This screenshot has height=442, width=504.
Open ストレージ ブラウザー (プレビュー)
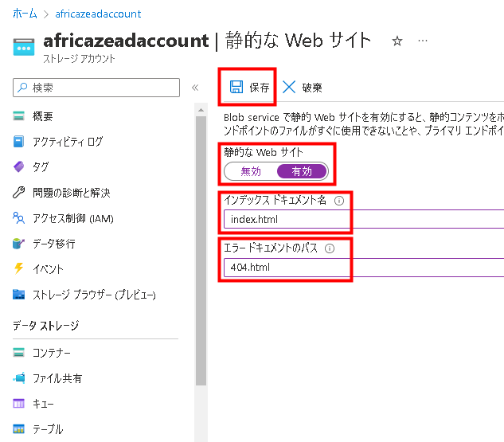click(x=95, y=295)
